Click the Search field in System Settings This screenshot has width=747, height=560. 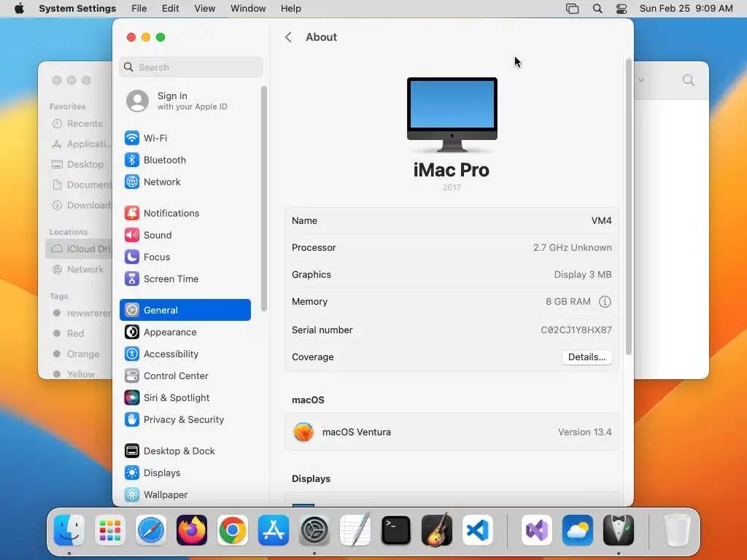(x=190, y=67)
